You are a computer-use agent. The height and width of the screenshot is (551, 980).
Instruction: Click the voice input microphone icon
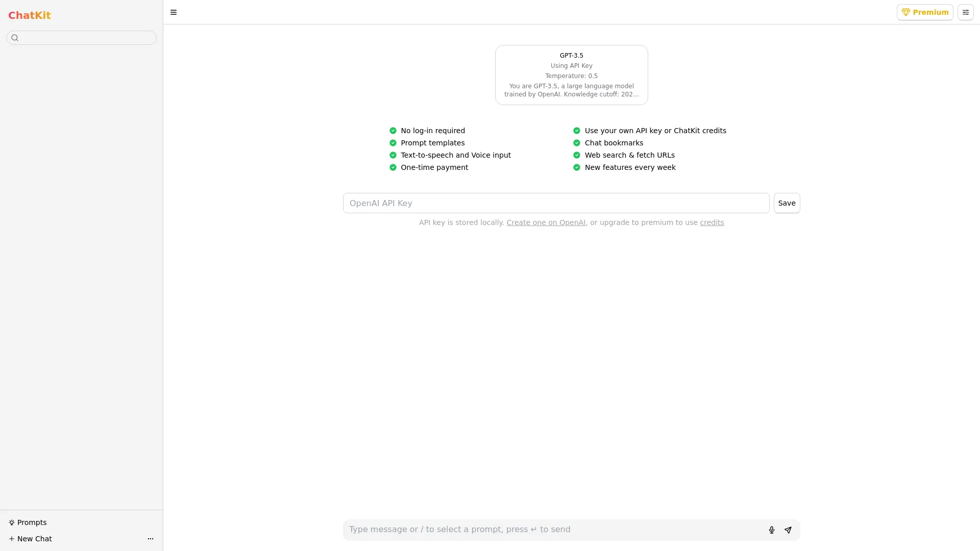[x=771, y=530]
